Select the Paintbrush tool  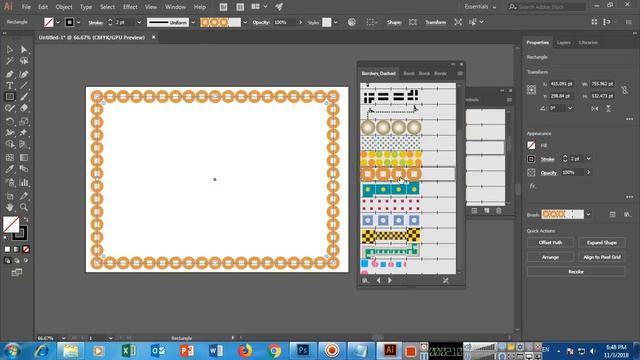[24, 97]
